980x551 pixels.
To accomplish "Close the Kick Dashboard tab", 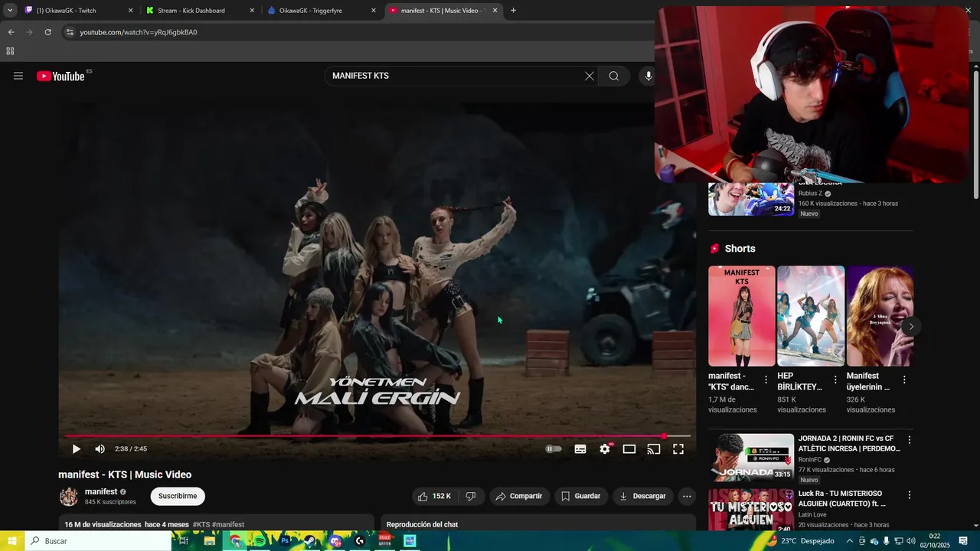I will [x=252, y=11].
